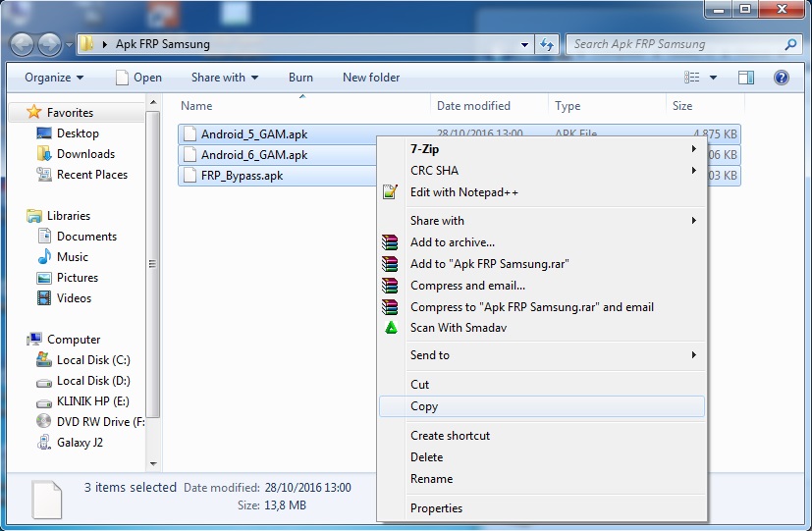Go forward with the Forward arrow button
812x531 pixels.
(50, 44)
